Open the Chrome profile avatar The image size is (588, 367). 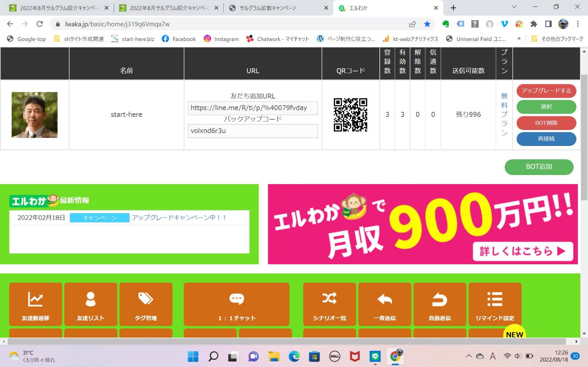point(563,24)
